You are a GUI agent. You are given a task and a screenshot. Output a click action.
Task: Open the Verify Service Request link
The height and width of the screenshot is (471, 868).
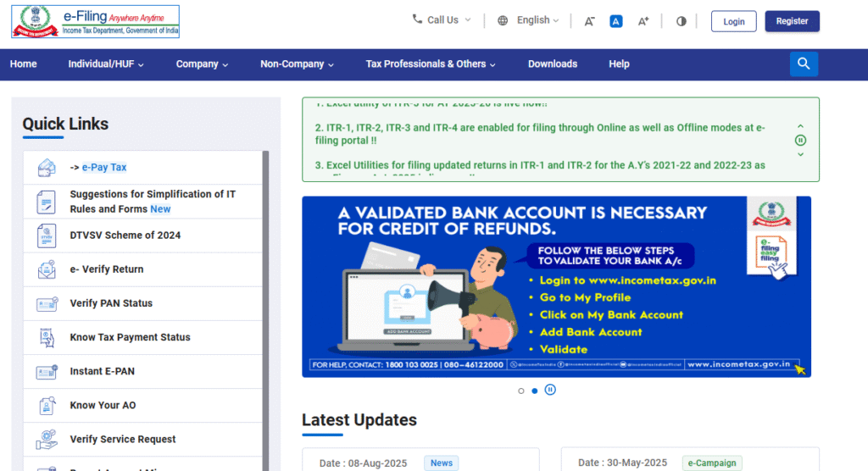coord(122,440)
